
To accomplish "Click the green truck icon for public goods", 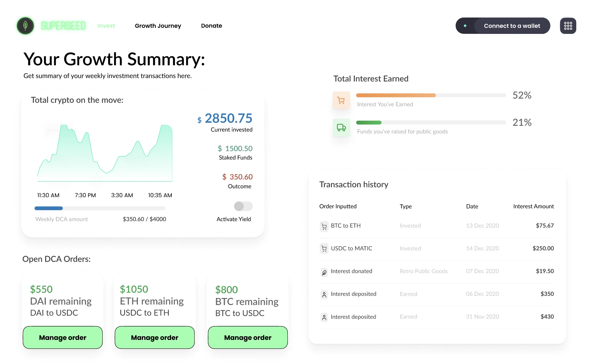I will pos(341,128).
